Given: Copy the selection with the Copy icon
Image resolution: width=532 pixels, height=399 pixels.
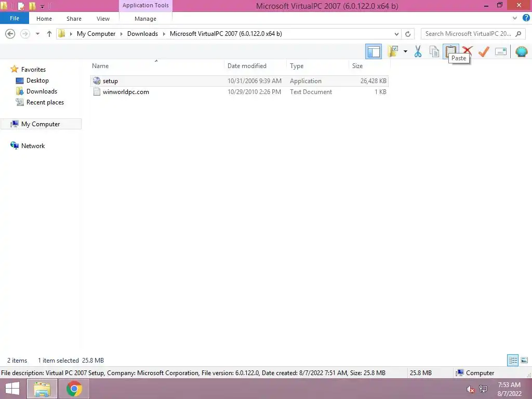Looking at the screenshot, I should click(434, 51).
